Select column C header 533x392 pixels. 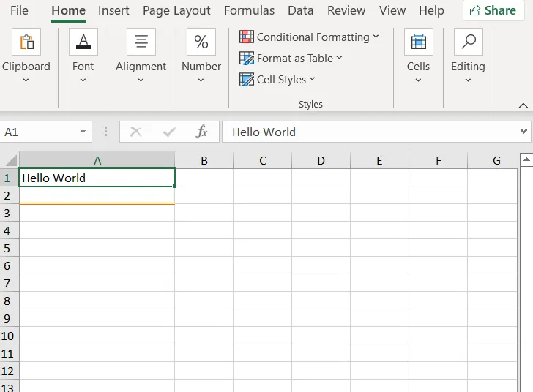(x=262, y=161)
